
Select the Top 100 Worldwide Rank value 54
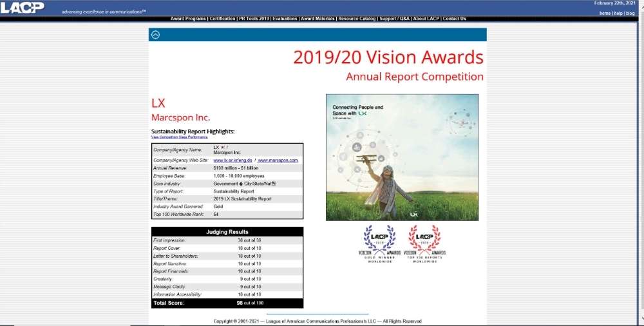[x=216, y=215]
